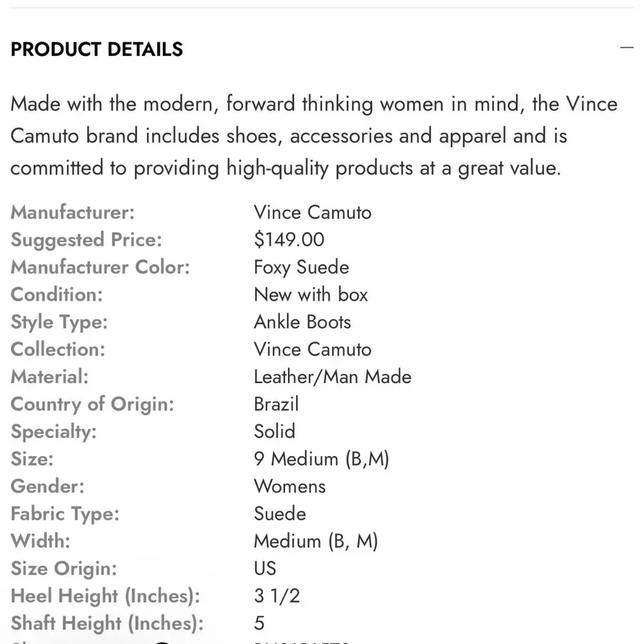Viewport: 644px width, 644px height.
Task: Click the $149.00 suggested price
Action: 289,240
